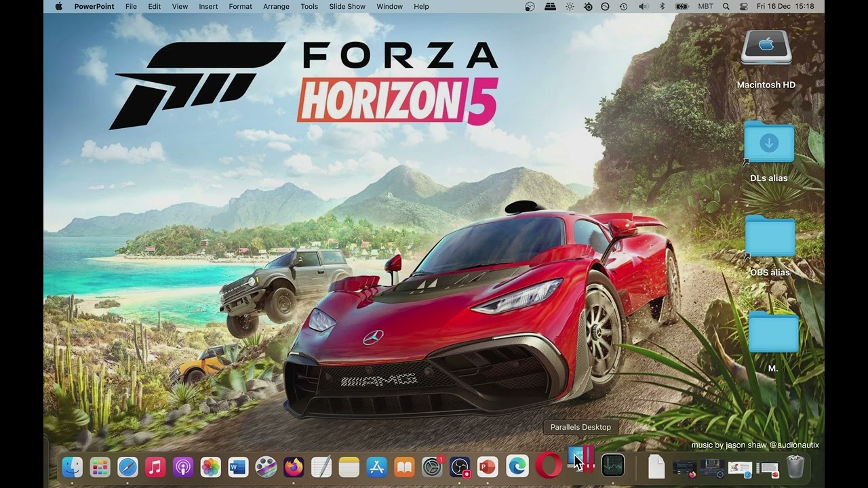Launch OBS Studio from the Dock
Viewport: 868px width, 488px height.
pyautogui.click(x=460, y=466)
